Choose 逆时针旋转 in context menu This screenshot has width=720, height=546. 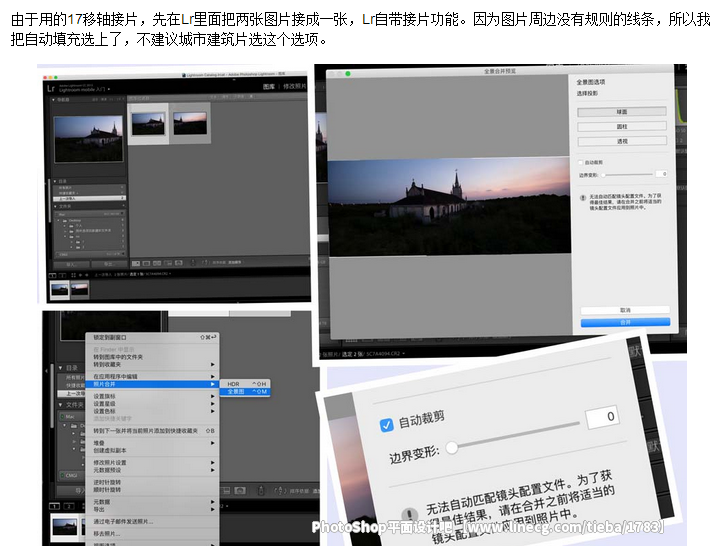[x=152, y=482]
